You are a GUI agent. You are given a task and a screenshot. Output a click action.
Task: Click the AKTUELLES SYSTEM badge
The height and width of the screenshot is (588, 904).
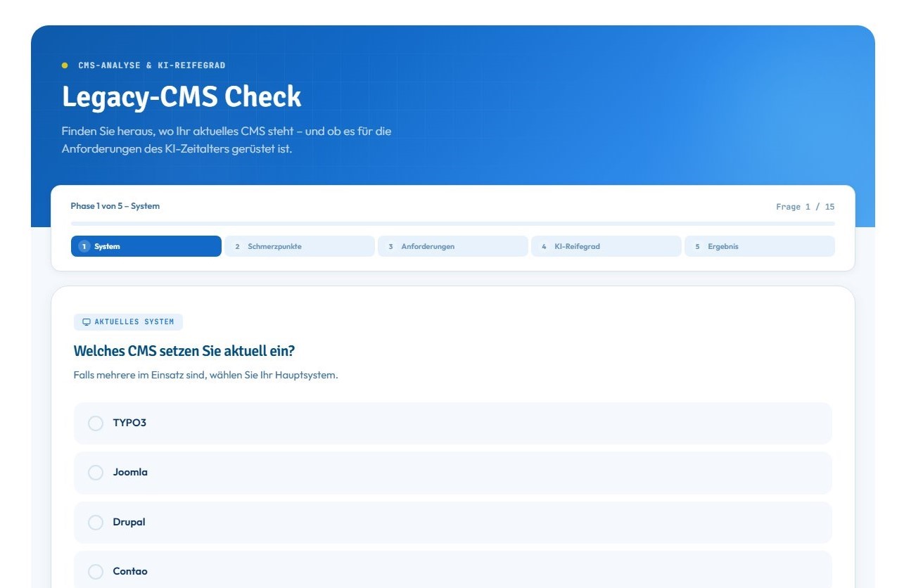(128, 321)
